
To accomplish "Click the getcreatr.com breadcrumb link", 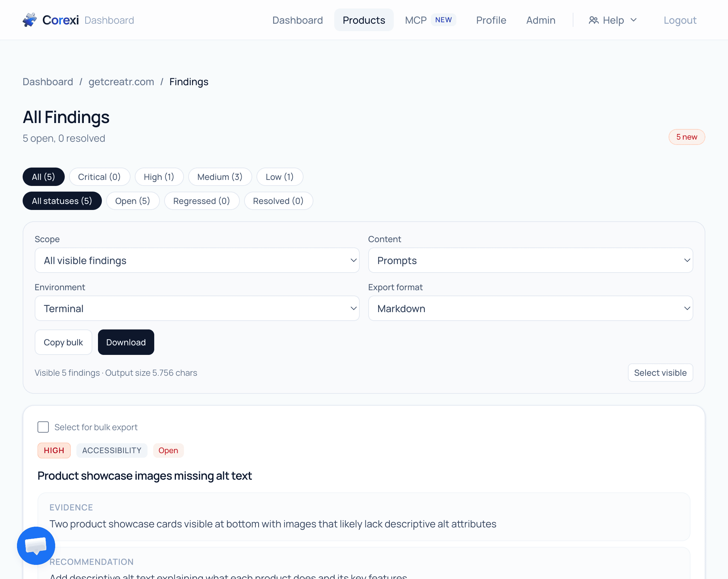I will click(x=121, y=82).
